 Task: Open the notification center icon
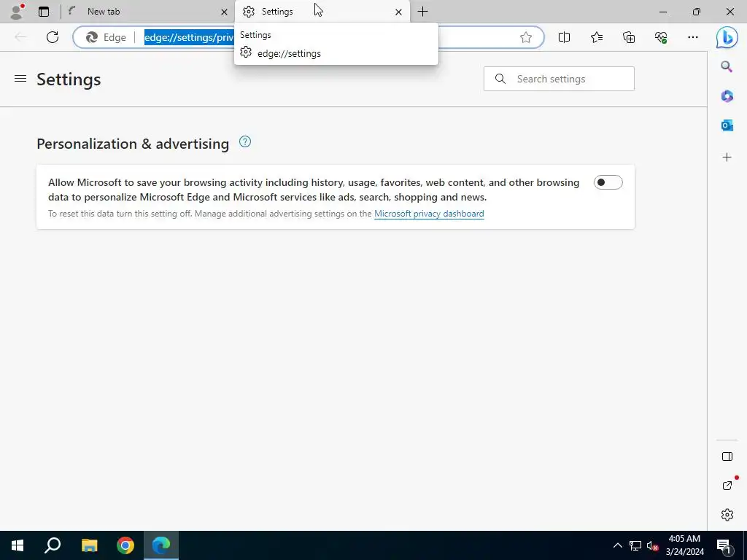pyautogui.click(x=724, y=545)
